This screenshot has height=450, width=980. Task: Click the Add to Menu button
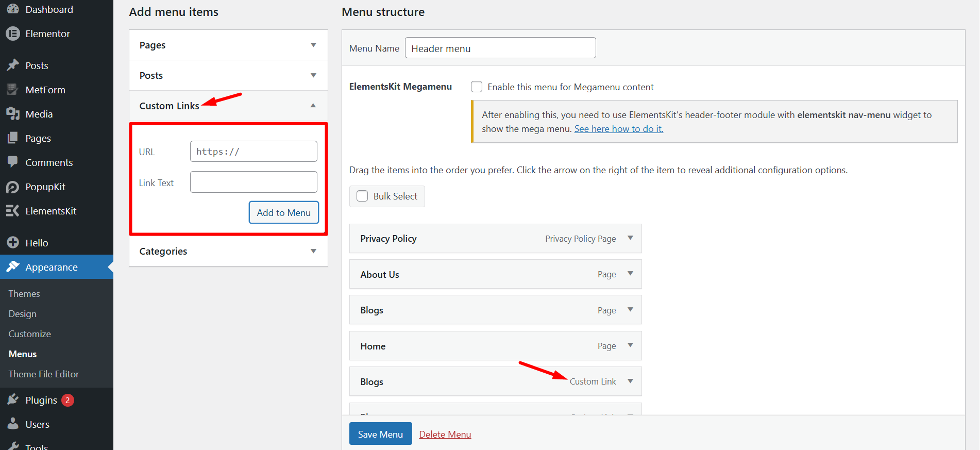284,212
